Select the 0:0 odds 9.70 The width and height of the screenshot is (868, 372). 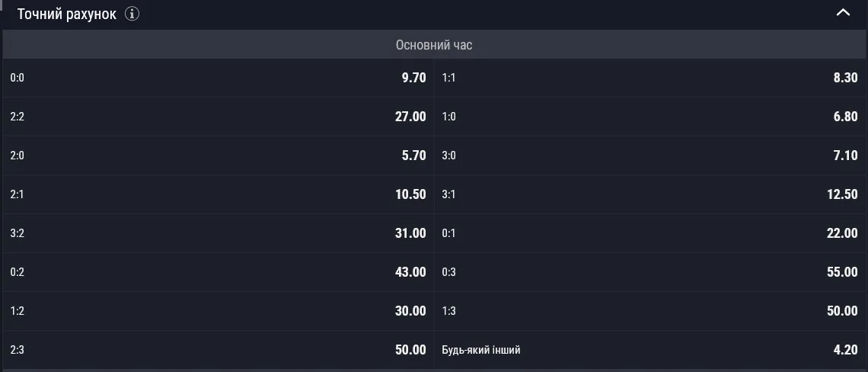tap(218, 78)
